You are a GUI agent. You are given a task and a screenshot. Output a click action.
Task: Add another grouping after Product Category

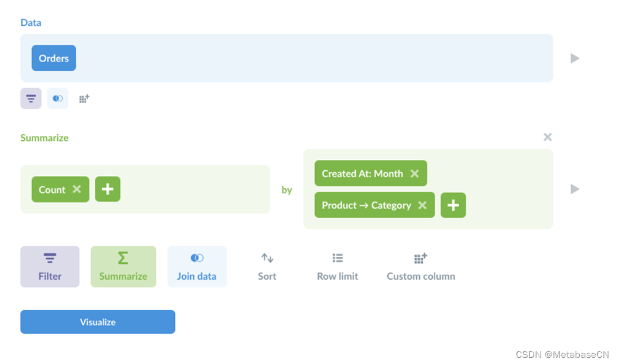[x=453, y=205]
